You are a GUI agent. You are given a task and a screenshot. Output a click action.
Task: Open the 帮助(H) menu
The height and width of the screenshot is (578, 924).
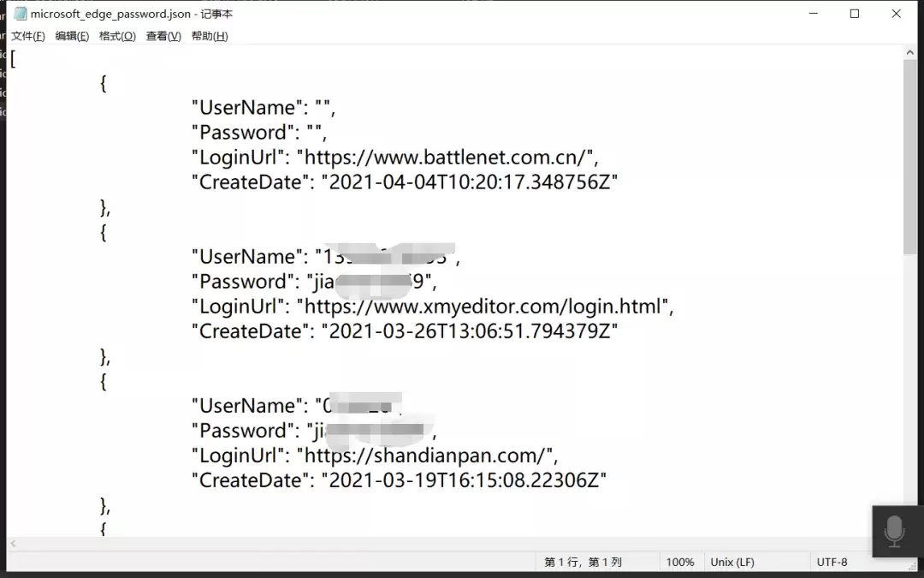(x=210, y=36)
